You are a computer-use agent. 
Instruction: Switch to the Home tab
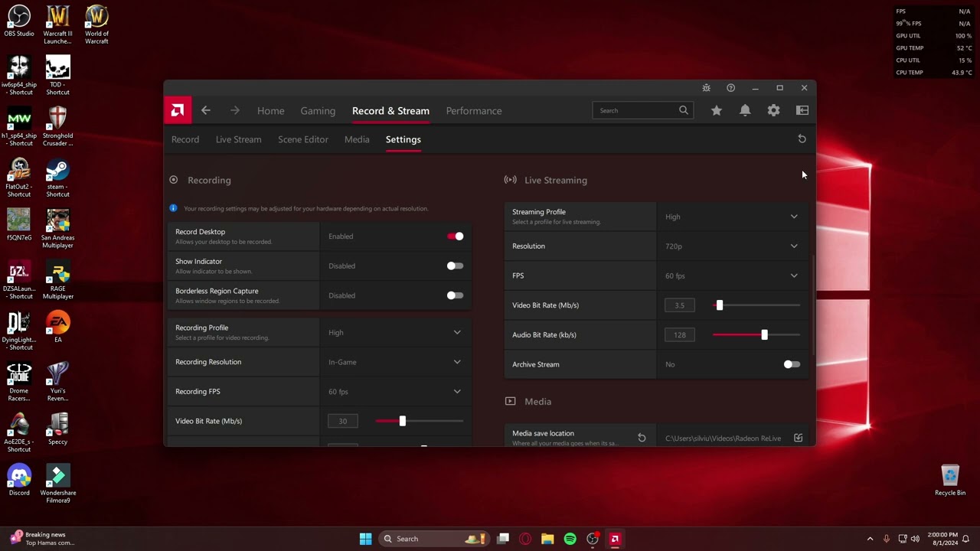pos(270,111)
